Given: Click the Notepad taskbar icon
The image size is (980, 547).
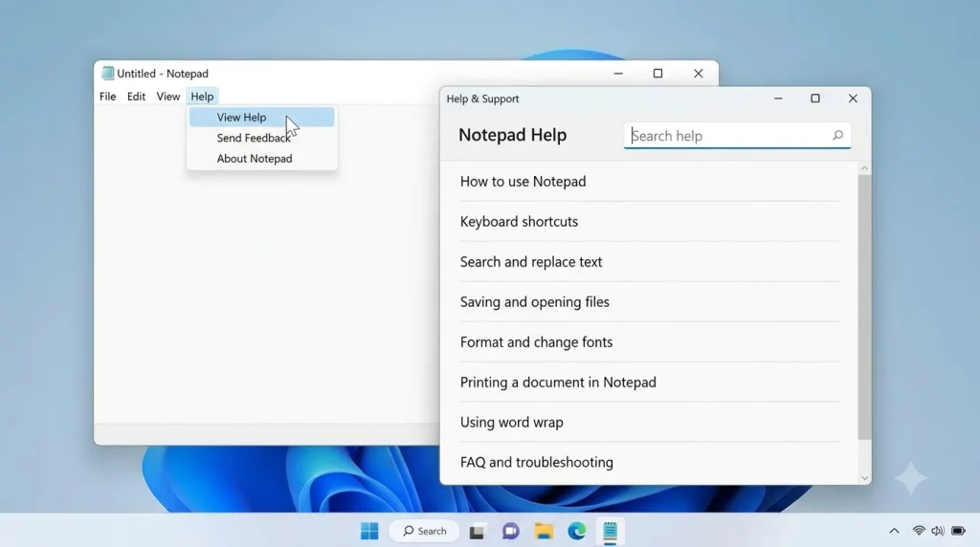Looking at the screenshot, I should pyautogui.click(x=610, y=531).
